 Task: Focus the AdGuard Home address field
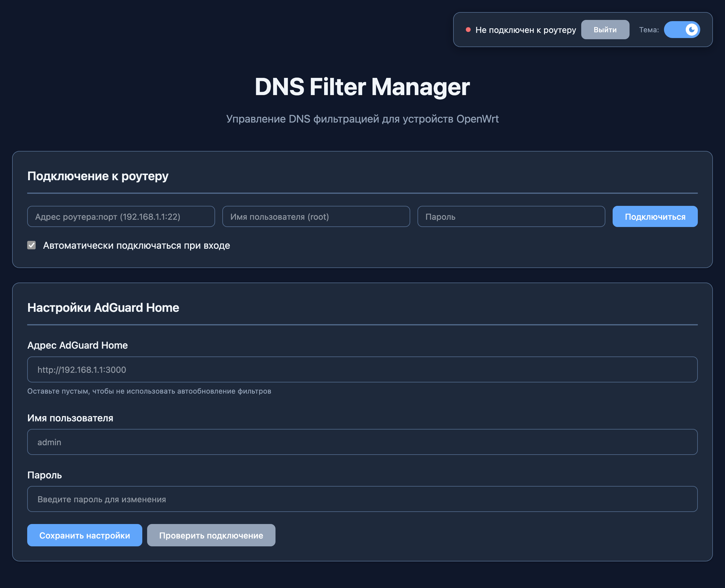(362, 369)
